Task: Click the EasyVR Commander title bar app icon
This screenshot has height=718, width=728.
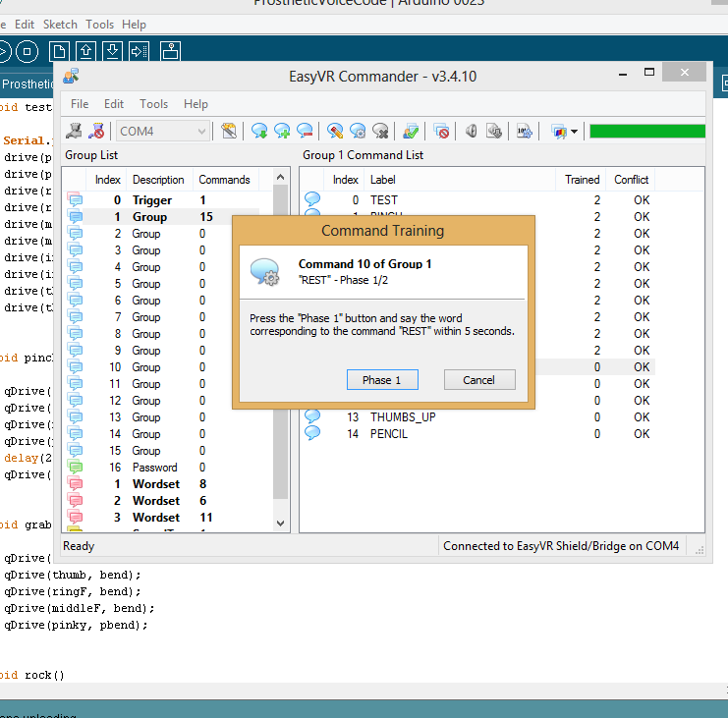Action: coord(71,76)
